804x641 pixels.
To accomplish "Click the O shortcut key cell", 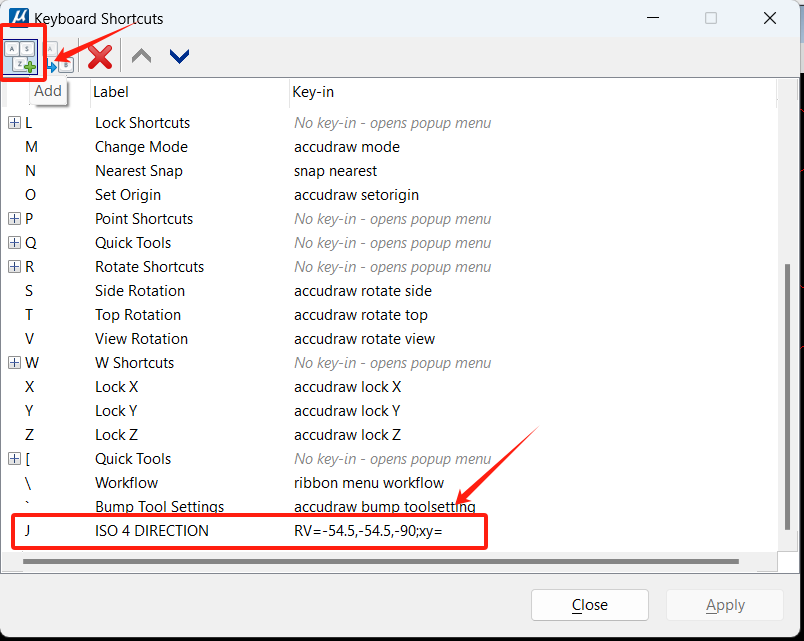I will pos(30,195).
